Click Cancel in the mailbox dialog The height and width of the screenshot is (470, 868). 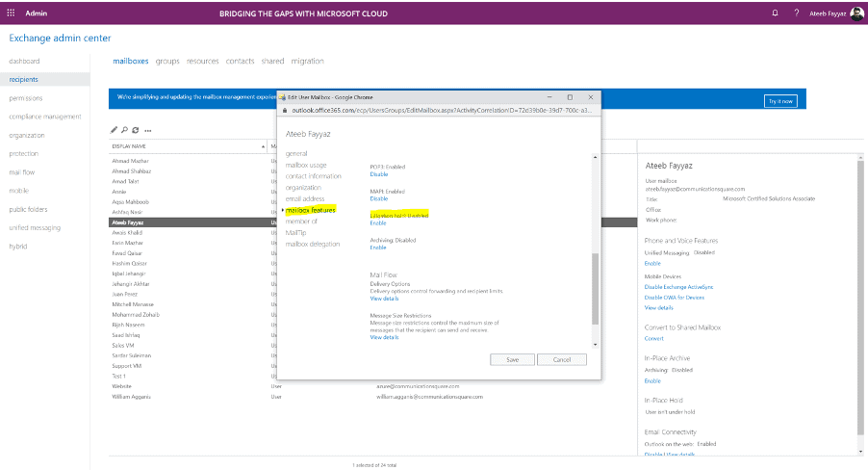coord(561,359)
